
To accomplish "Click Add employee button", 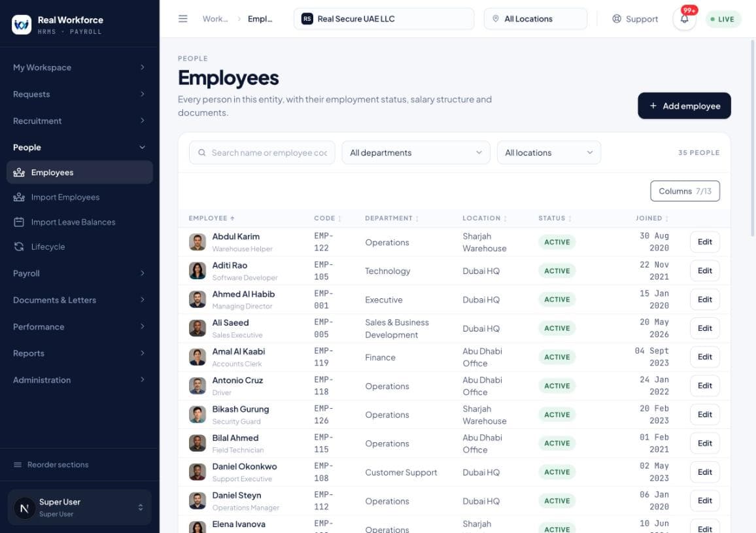I will click(683, 106).
